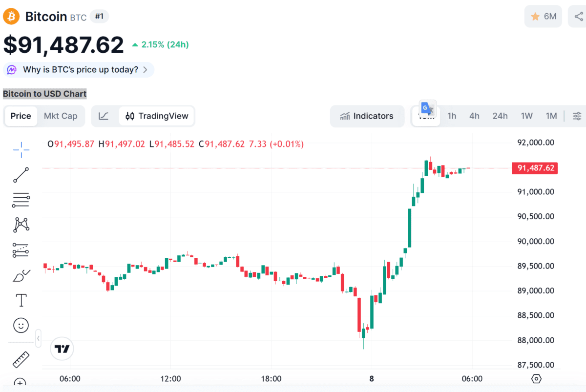Select the brush drawing tool

[x=21, y=276]
